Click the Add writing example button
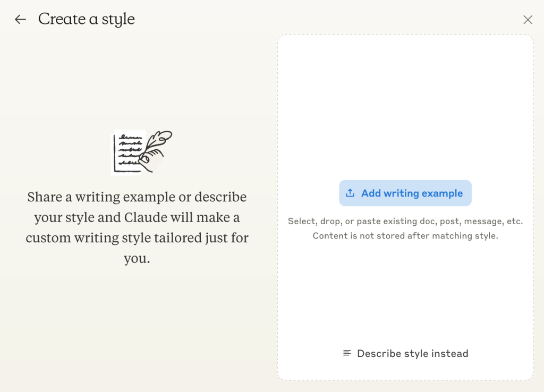This screenshot has width=544, height=392. point(405,193)
